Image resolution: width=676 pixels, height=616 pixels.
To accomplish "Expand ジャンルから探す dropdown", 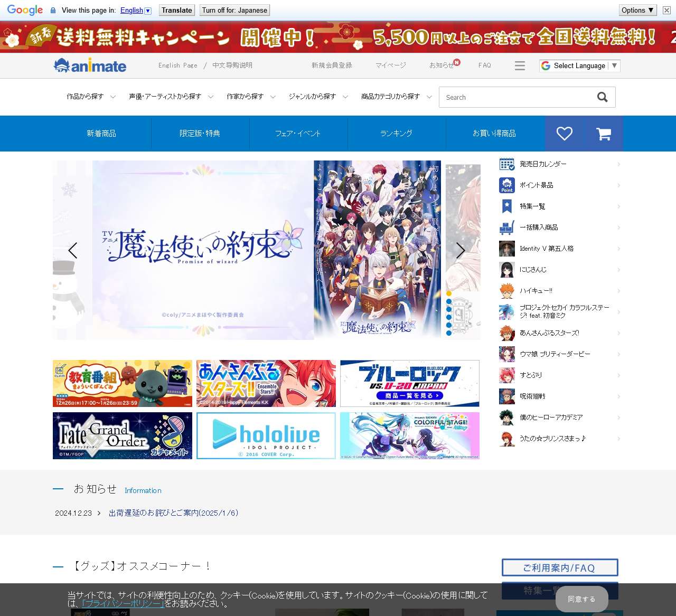I will click(x=318, y=97).
